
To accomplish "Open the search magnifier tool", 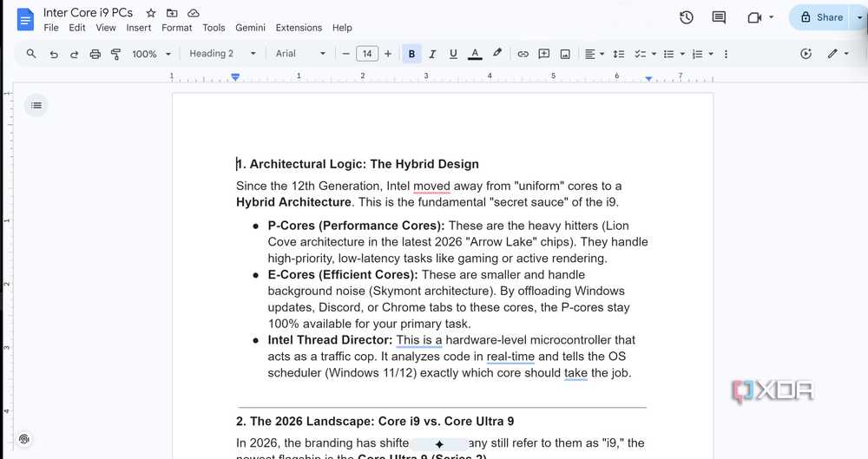I will coord(31,54).
